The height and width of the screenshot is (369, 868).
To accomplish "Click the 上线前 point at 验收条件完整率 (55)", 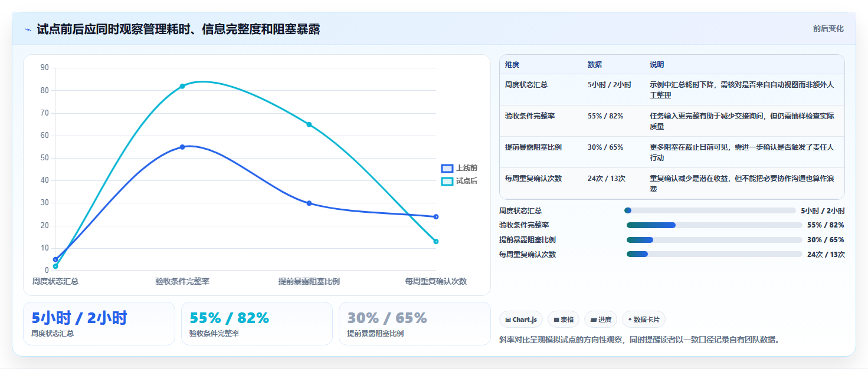I will tap(182, 147).
